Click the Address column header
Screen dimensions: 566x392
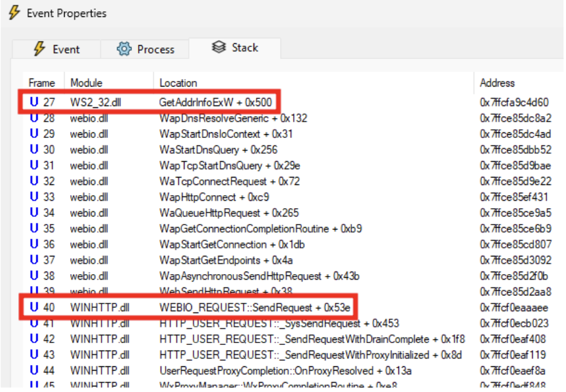497,83
